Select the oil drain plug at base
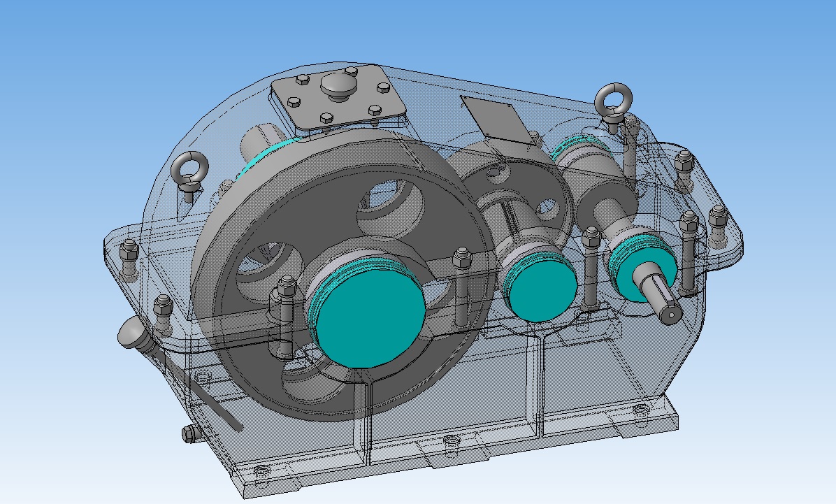The height and width of the screenshot is (504, 836). (190, 434)
